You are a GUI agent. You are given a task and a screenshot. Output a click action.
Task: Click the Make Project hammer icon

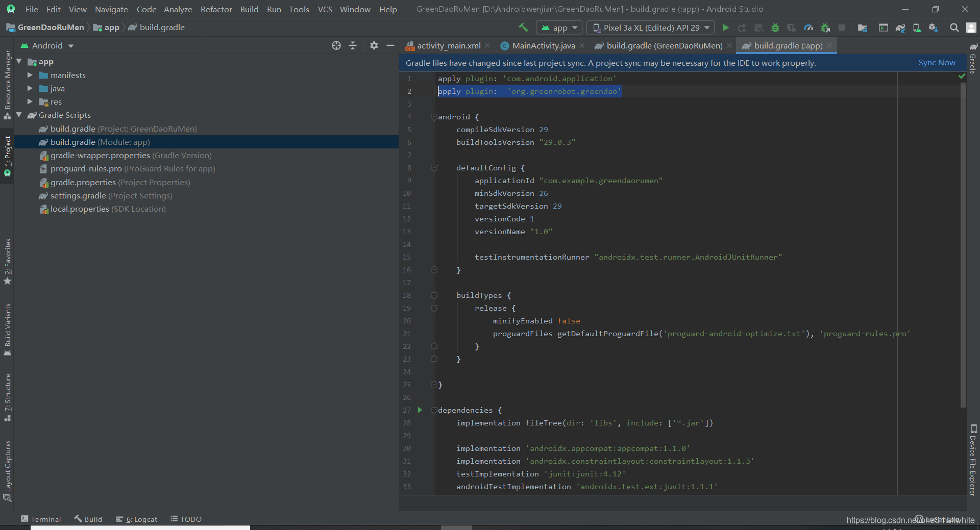pos(523,28)
